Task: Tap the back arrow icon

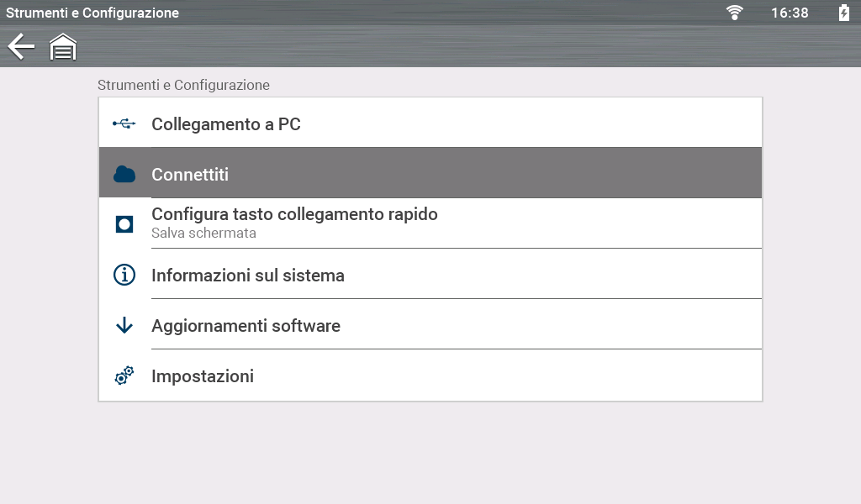Action: tap(21, 47)
